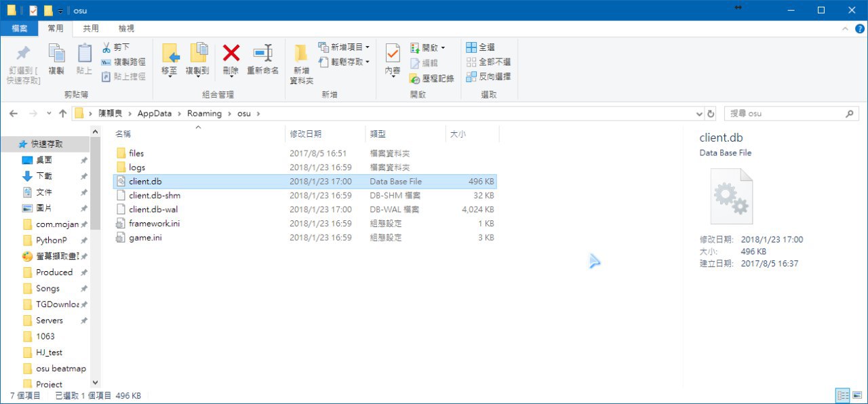Switch to large thumbnails view icon
Viewport: 868px width, 404px height.
click(856, 395)
